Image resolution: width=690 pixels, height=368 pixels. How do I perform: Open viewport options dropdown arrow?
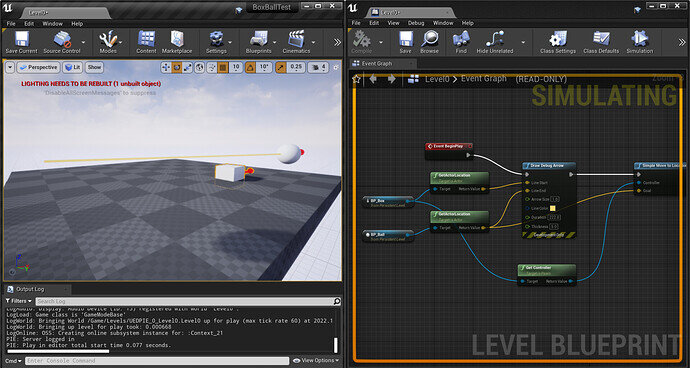(x=10, y=67)
